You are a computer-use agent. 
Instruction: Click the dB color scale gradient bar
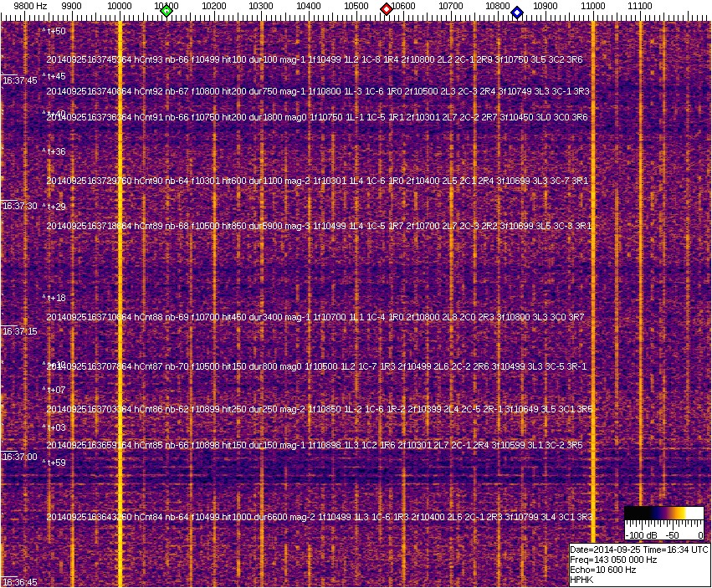tap(664, 514)
